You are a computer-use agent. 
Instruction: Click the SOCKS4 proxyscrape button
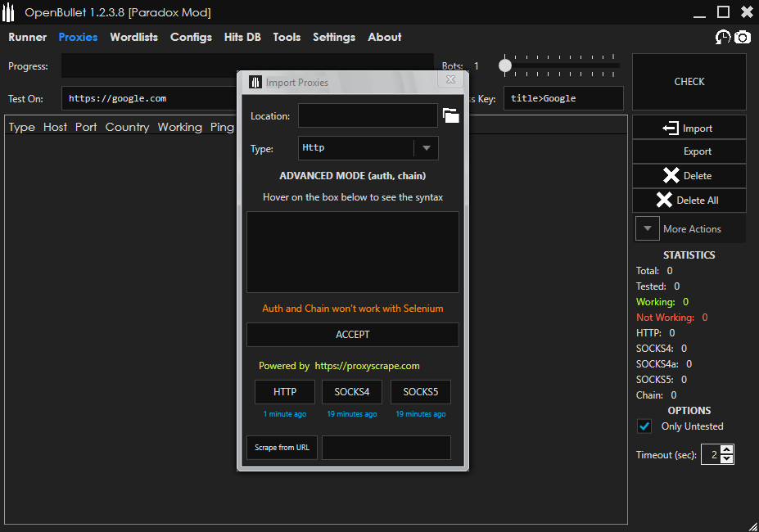pos(352,391)
